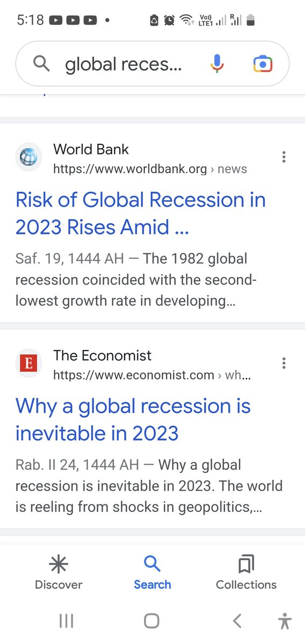The width and height of the screenshot is (305, 644).
Task: Tap the Android recent apps button
Action: click(66, 621)
